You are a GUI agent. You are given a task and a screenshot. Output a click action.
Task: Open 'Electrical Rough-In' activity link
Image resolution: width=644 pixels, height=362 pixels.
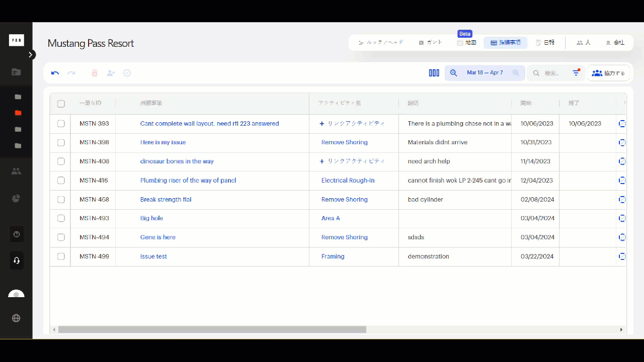[x=348, y=180]
